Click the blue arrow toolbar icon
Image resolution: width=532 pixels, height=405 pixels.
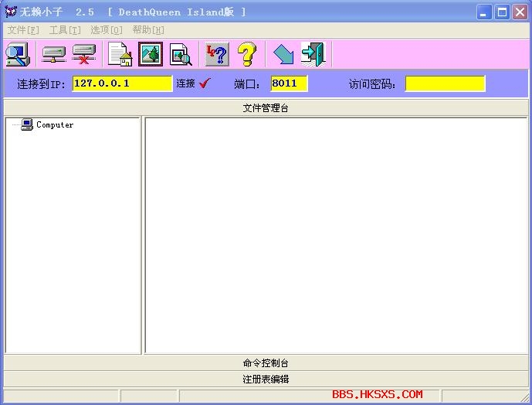tap(283, 54)
